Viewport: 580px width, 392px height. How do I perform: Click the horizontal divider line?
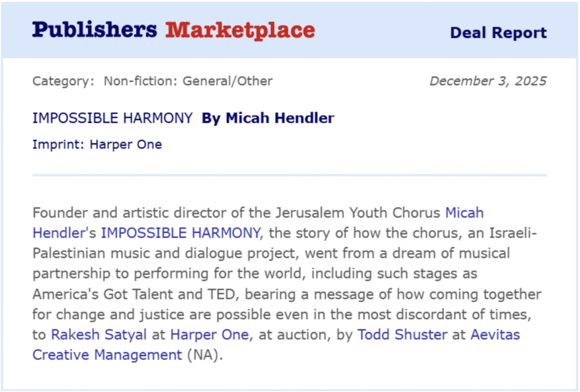[289, 176]
